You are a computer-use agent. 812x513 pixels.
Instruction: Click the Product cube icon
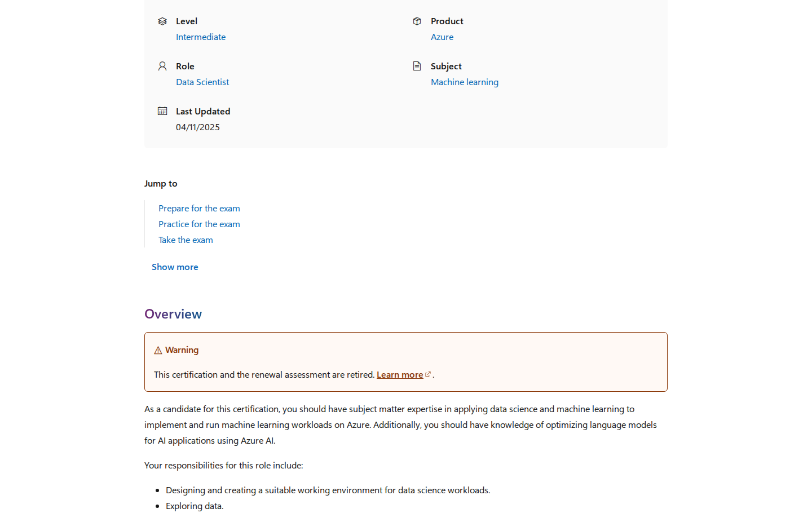coord(417,21)
